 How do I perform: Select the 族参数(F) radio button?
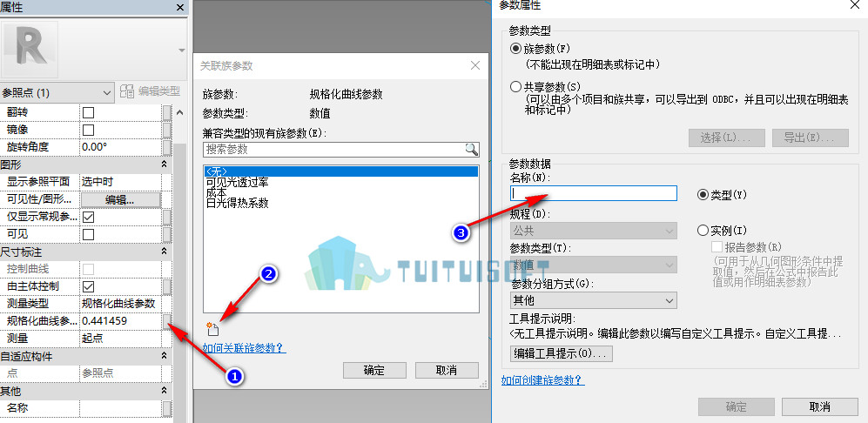pyautogui.click(x=515, y=48)
